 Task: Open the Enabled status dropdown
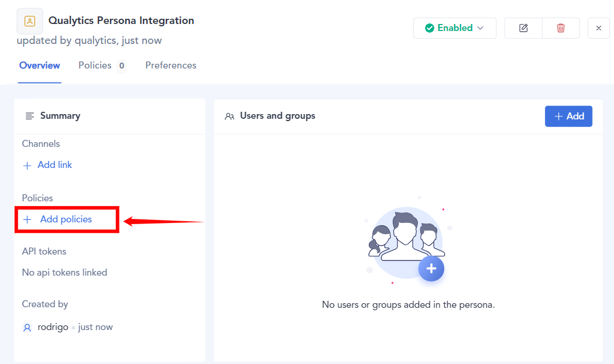point(454,28)
